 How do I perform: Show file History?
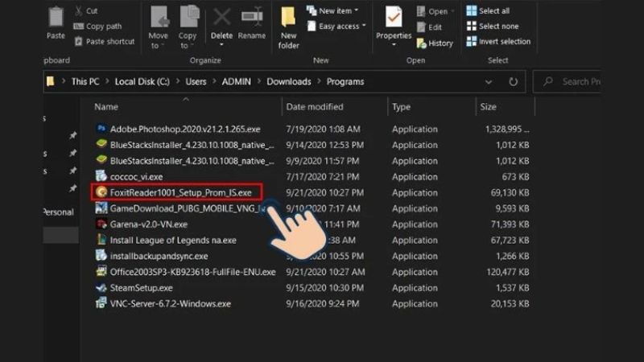pos(435,43)
